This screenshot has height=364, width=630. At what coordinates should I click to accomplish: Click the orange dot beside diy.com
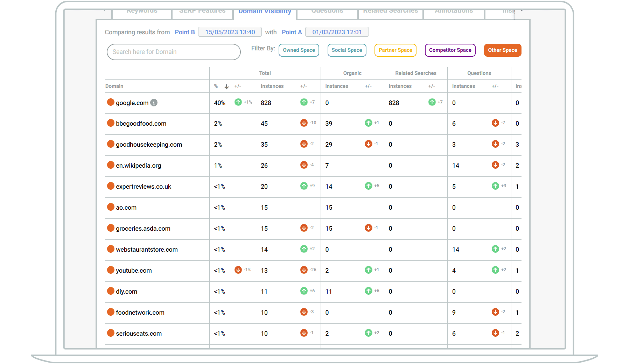tap(111, 291)
